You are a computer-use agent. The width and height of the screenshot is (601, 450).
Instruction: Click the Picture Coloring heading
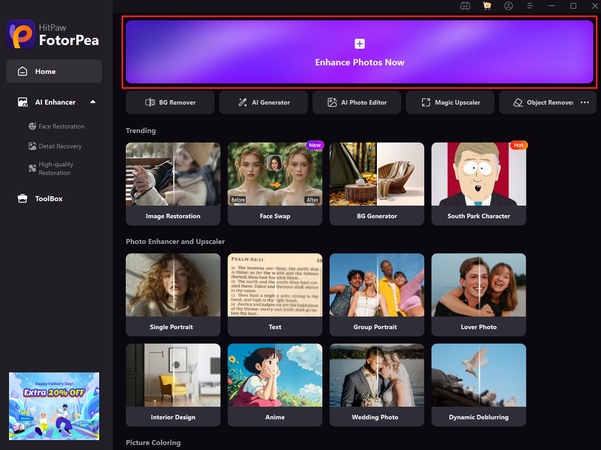coord(153,443)
